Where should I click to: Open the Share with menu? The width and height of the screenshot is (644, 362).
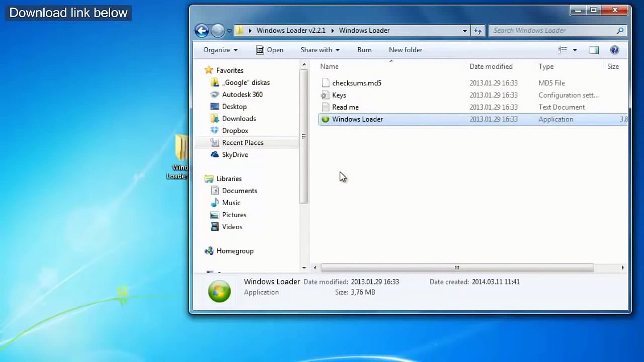point(320,50)
